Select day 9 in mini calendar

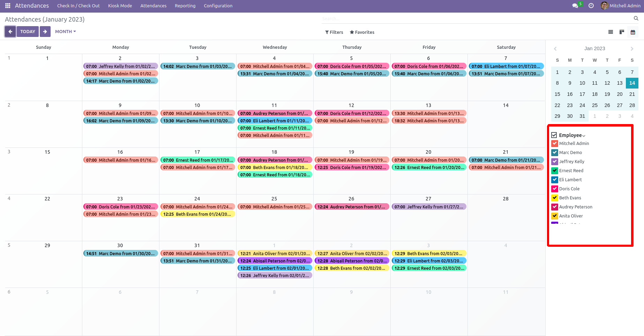coord(570,83)
